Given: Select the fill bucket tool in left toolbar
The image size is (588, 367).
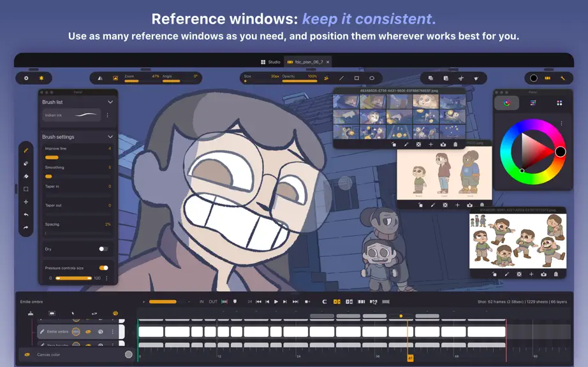Looking at the screenshot, I should 26,176.
